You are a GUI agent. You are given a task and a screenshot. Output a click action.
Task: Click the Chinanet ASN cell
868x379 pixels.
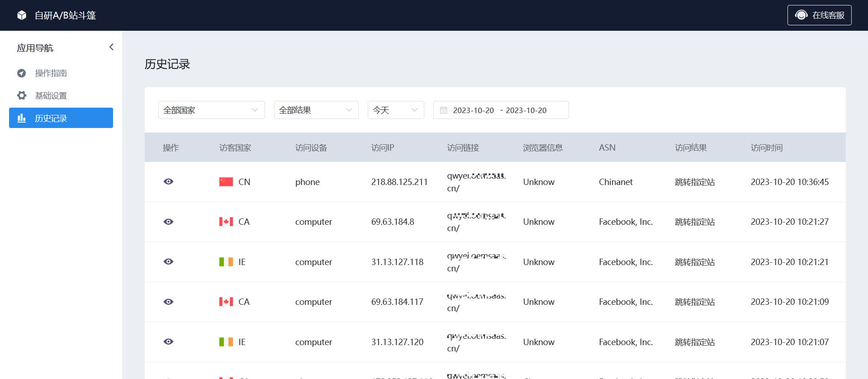click(x=616, y=182)
